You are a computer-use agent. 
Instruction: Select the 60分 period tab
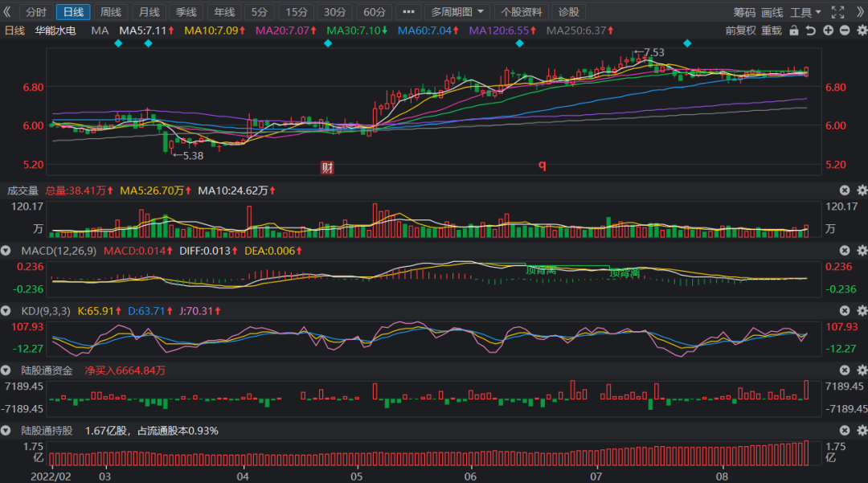point(374,12)
